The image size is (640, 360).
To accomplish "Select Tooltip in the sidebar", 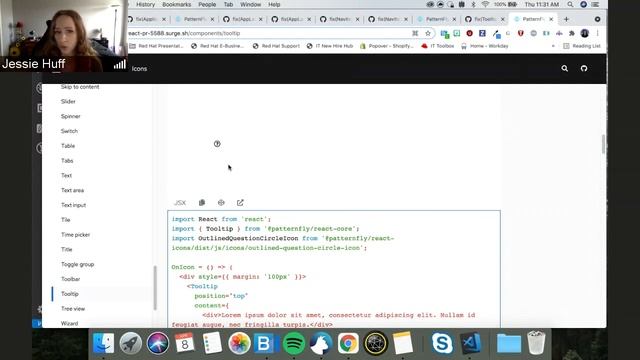I will [70, 294].
